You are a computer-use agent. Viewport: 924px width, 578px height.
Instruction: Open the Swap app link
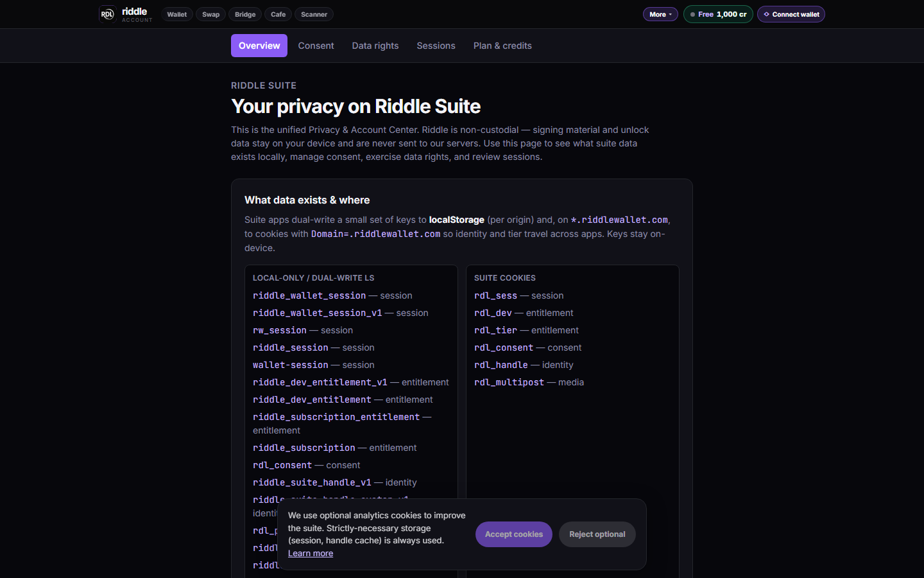[x=211, y=14]
